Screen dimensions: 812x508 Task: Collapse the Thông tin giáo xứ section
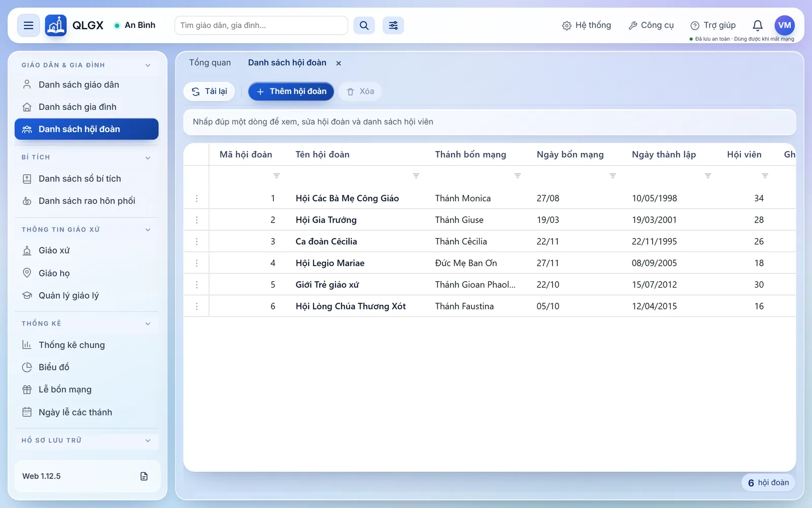pos(148,230)
